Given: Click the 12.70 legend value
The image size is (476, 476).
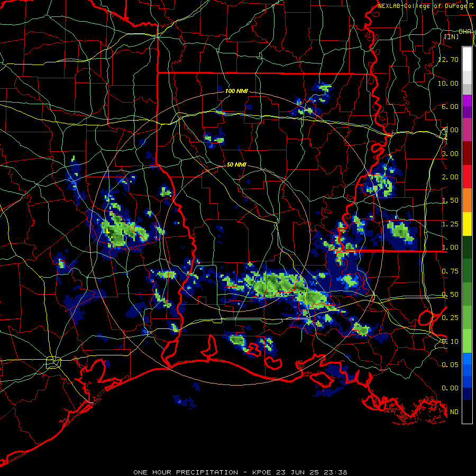Looking at the screenshot, I should point(448,59).
